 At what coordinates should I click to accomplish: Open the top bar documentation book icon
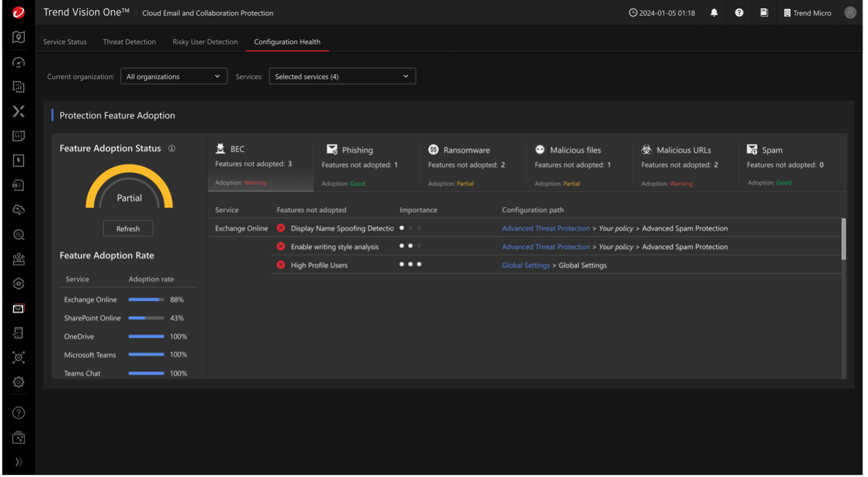pos(764,13)
